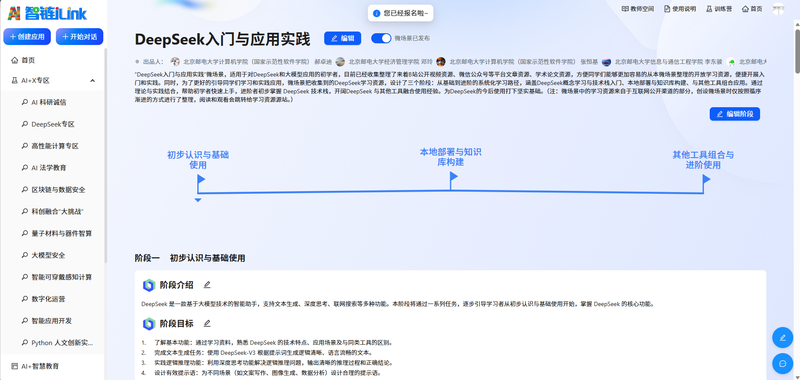
Task: Open DeepSeek专区 in the sidebar
Action: click(53, 124)
